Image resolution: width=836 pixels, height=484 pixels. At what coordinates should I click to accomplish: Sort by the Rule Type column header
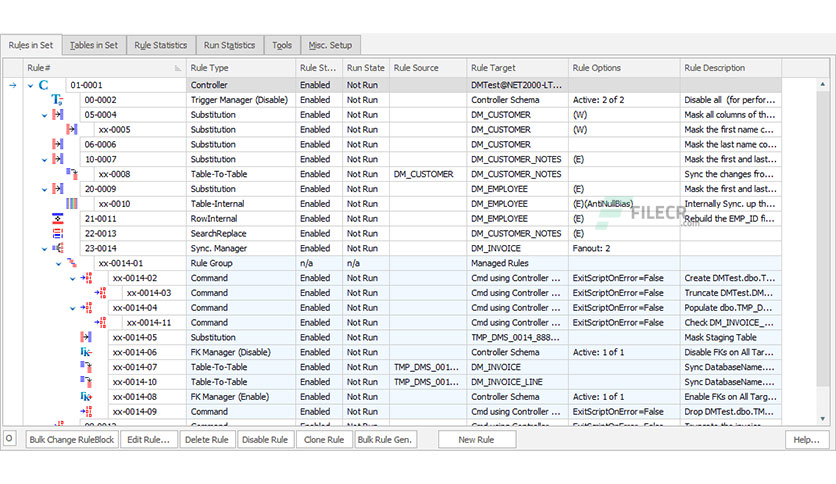[x=241, y=68]
